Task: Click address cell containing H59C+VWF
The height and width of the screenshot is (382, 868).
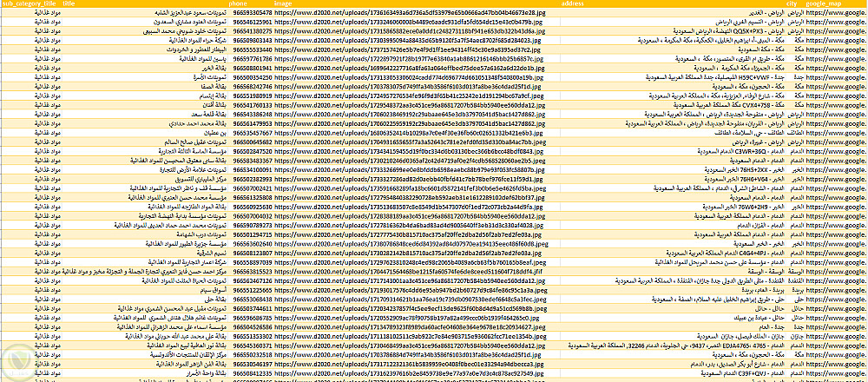Action: [716, 77]
